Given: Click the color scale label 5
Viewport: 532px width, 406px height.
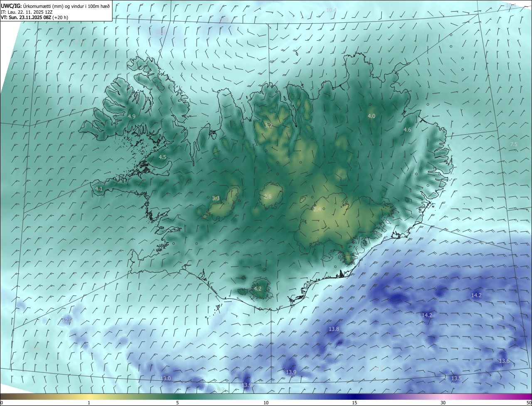Looking at the screenshot, I should point(177,403).
